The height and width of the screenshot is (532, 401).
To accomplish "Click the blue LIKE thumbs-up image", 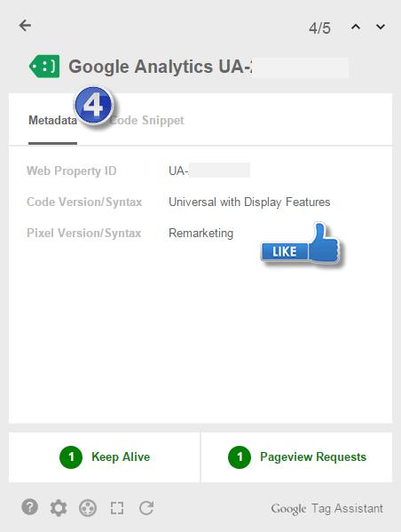I will coord(301,245).
